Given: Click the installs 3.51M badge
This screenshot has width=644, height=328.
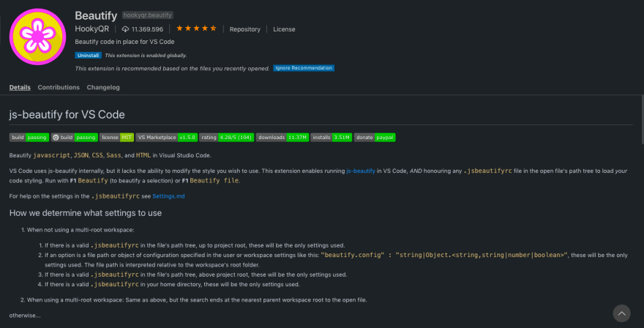Looking at the screenshot, I should pyautogui.click(x=331, y=137).
